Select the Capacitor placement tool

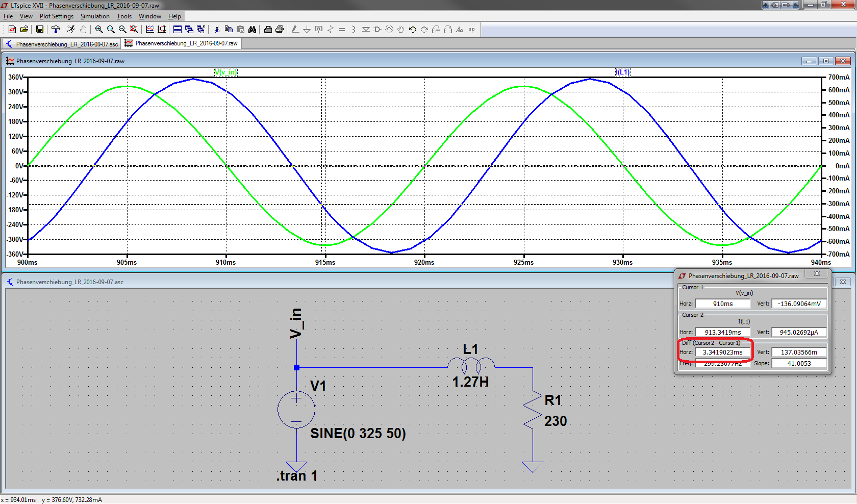342,30
